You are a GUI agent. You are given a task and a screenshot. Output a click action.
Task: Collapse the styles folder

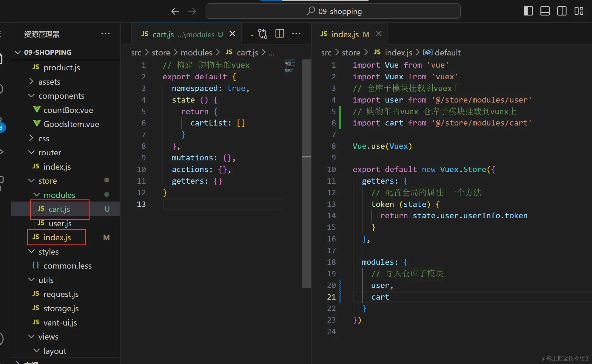66,252
